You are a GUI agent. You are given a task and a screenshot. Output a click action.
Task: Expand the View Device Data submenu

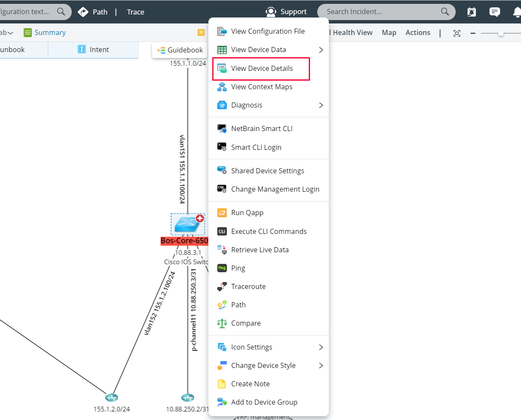321,50
